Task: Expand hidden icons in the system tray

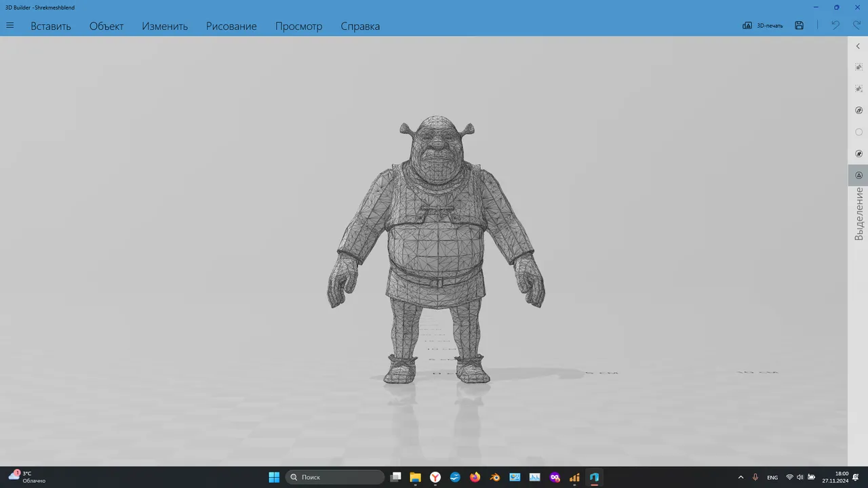Action: (x=741, y=477)
